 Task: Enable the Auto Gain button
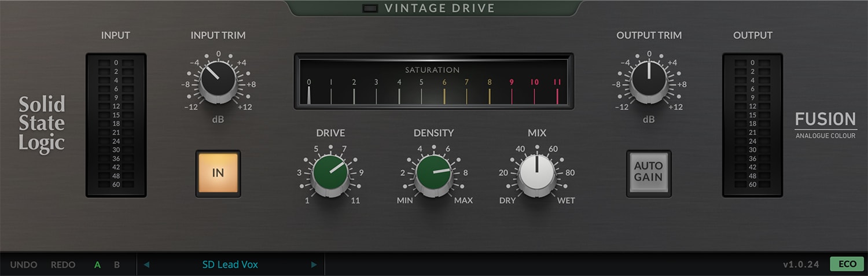coord(648,174)
